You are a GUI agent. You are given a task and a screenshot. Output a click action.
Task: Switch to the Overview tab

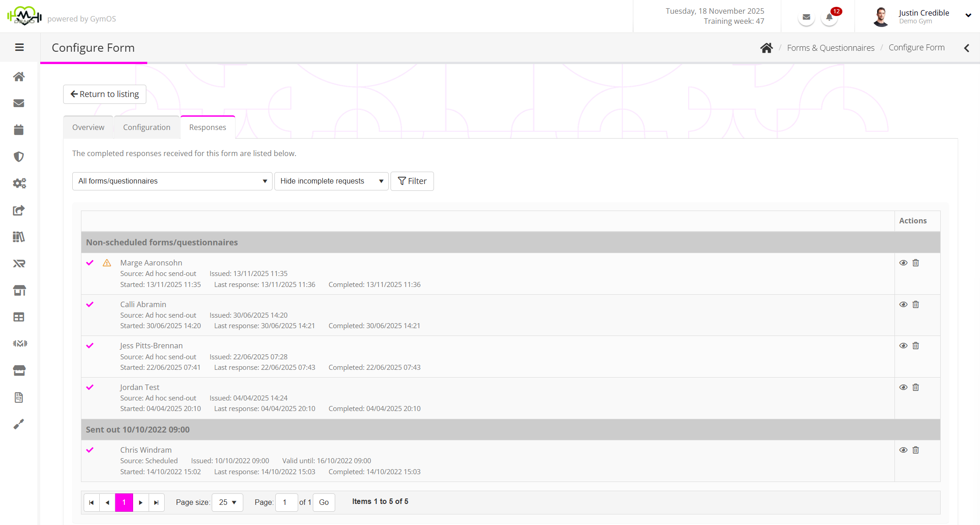(x=88, y=127)
